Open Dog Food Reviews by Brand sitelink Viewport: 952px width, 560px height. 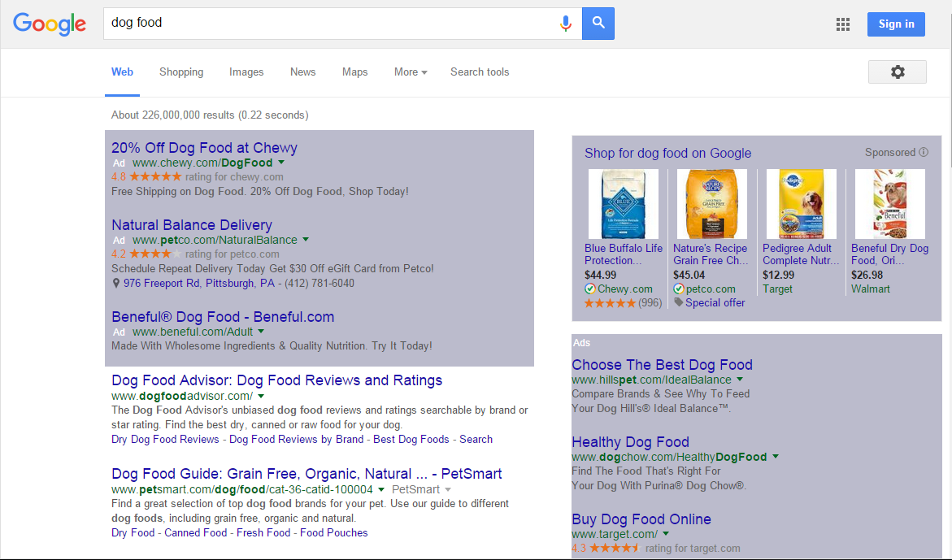296,439
